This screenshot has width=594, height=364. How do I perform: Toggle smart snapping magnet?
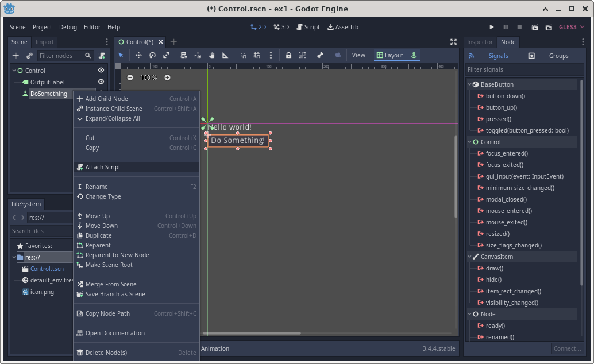pos(243,55)
